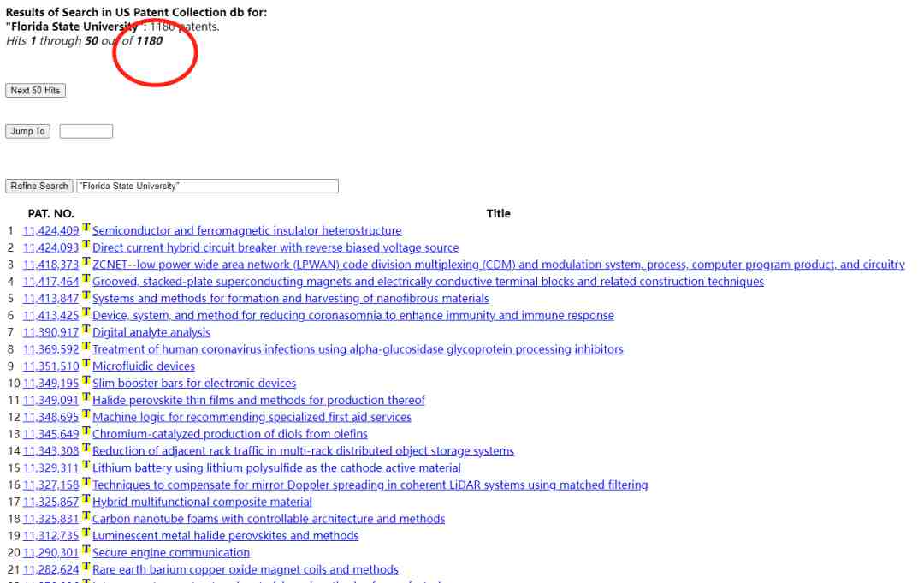Open the Semiconductor and ferromagnetic insulator heterostructure title
Image resolution: width=924 pixels, height=583 pixels.
[x=247, y=231]
